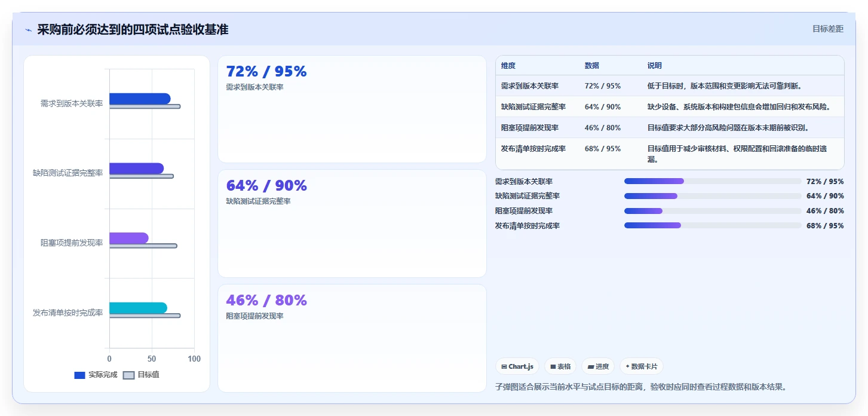Click the footnote starting 子弹图适合展示
Screen dimensions: 868x416
click(641, 387)
